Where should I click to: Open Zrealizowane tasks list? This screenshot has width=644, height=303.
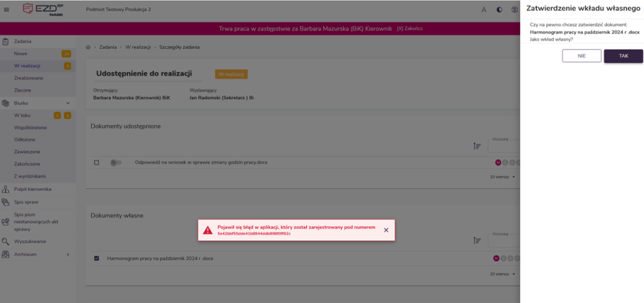pos(28,78)
